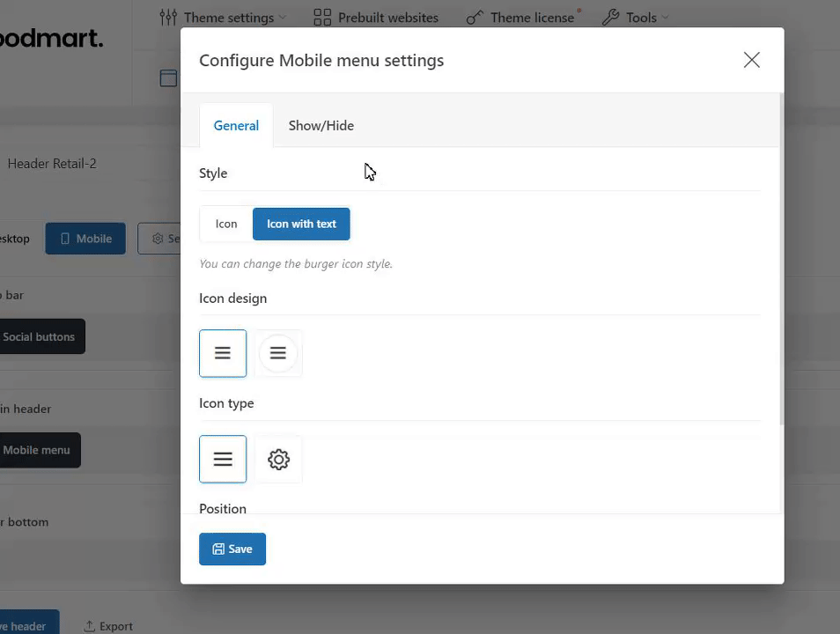Switch to Mobile header view
The image size is (840, 634).
pos(85,239)
